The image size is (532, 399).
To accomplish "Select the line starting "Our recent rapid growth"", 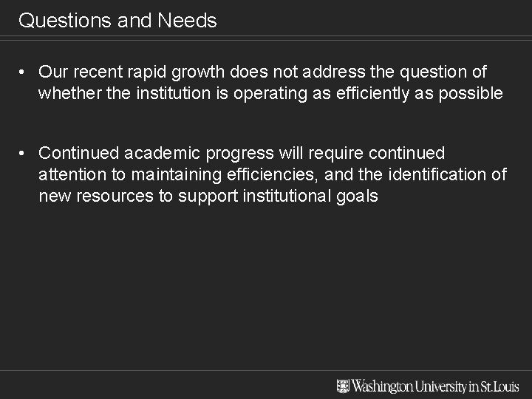I will click(x=262, y=72).
